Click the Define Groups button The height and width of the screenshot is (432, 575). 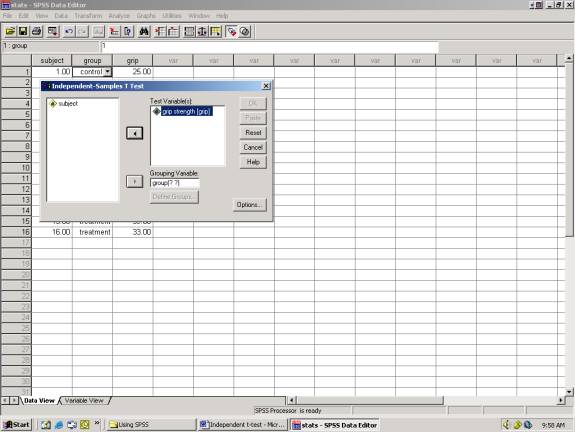[174, 197]
